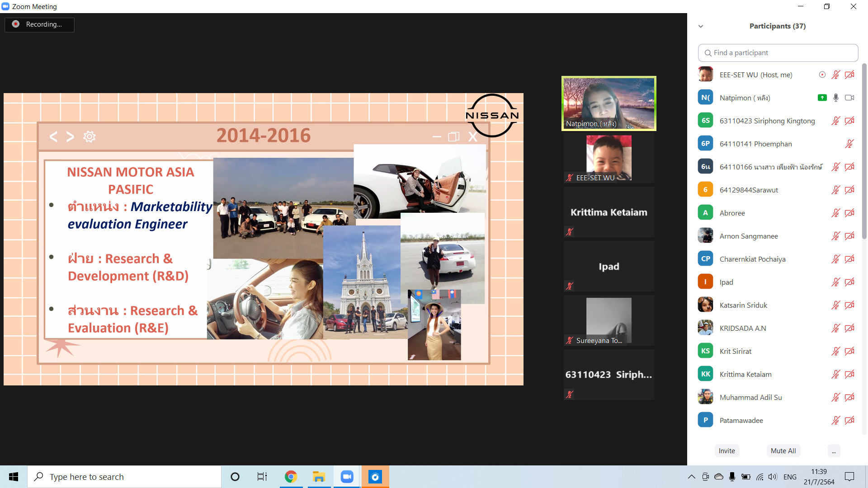The image size is (868, 488).
Task: Open File Explorer from the taskbar
Action: coord(319,477)
